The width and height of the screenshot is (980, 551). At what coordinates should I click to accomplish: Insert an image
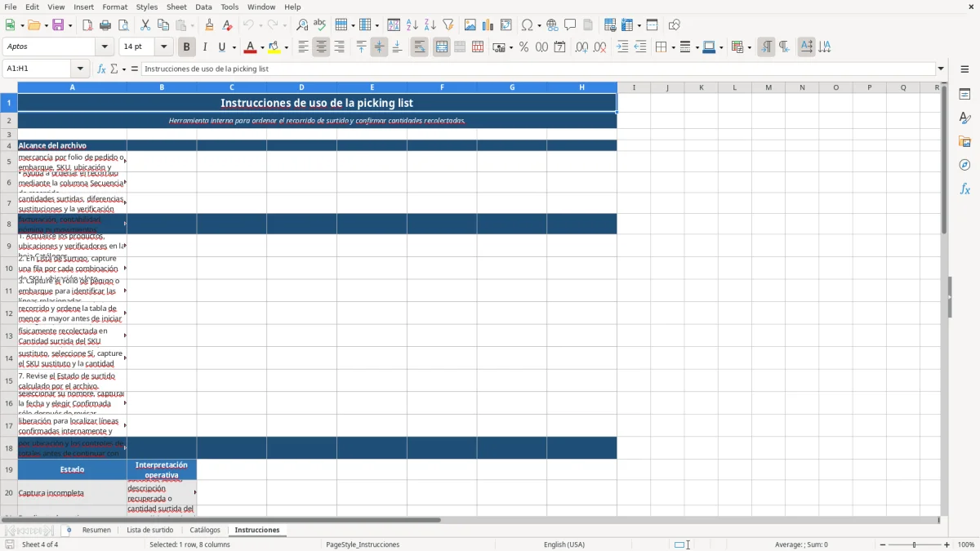pos(470,25)
